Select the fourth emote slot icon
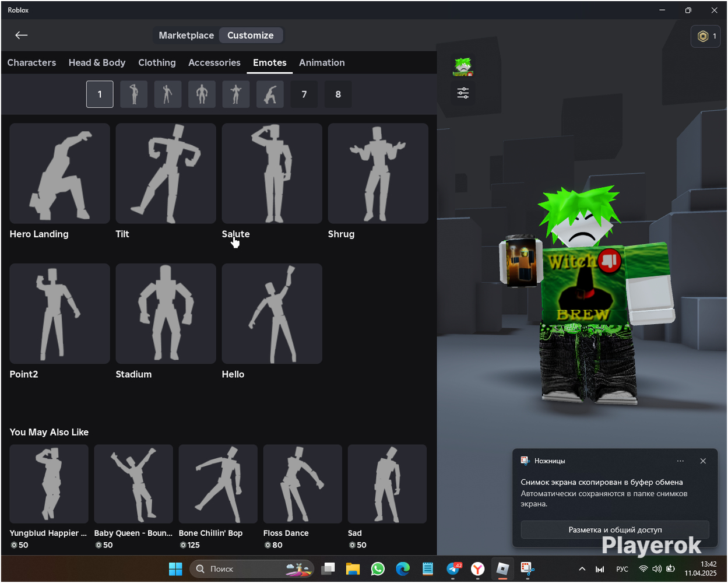Viewport: 728px width, 583px height. coord(202,94)
